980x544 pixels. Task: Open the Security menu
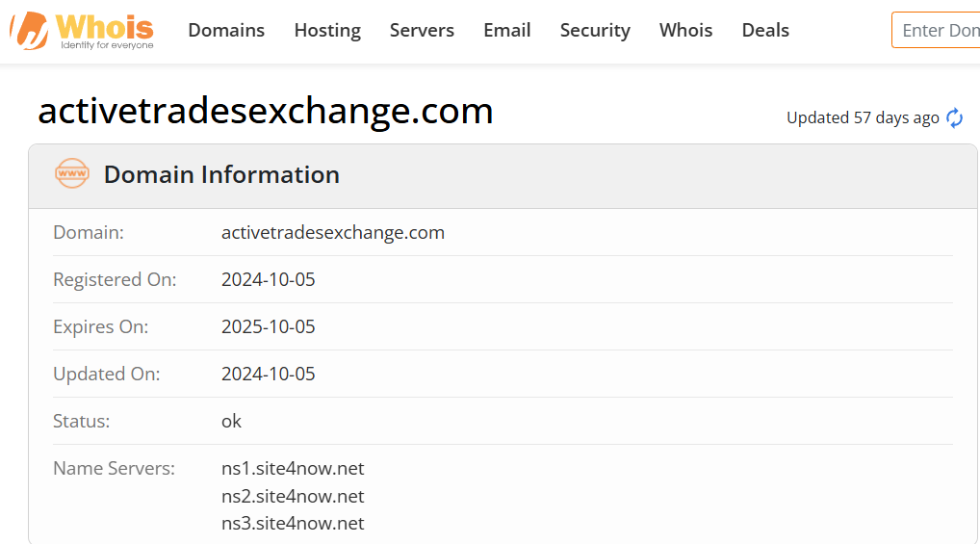(595, 30)
